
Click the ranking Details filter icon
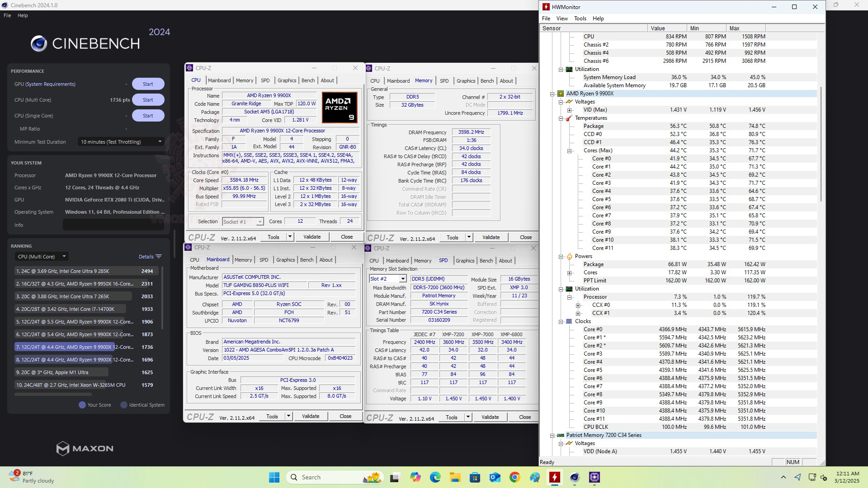tap(159, 257)
